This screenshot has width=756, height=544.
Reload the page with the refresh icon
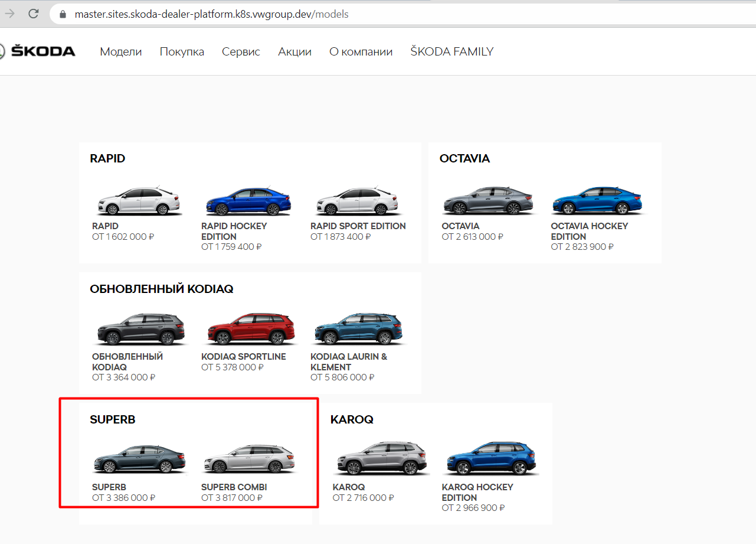pos(34,14)
